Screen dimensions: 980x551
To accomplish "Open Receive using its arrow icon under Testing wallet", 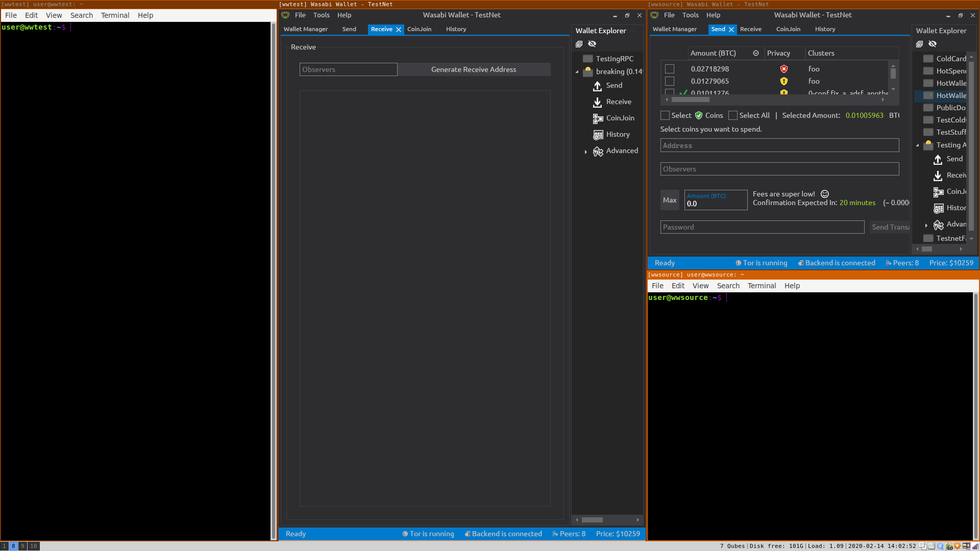I will coord(939,176).
